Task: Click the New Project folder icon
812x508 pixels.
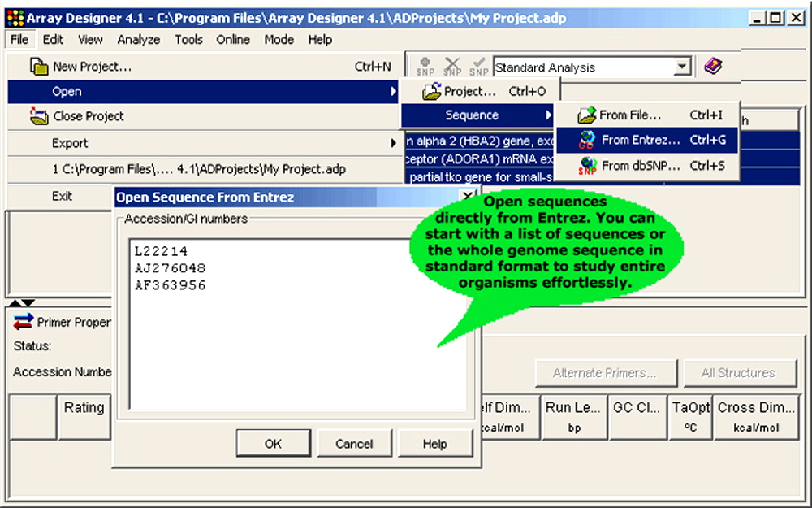Action: [39, 67]
